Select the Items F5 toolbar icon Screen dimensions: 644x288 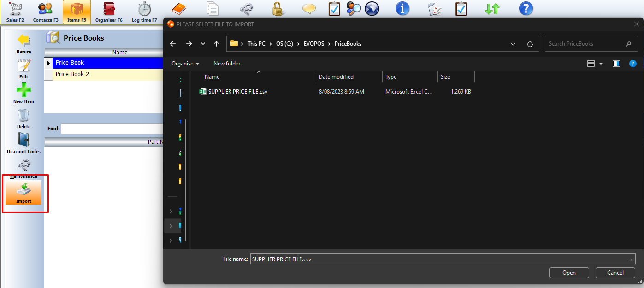(x=77, y=12)
